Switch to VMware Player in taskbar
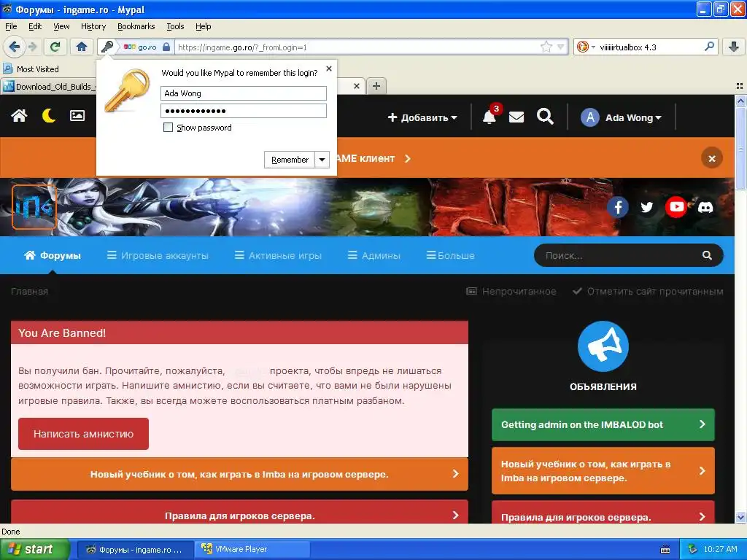Screen dimensions: 747x560 point(252,550)
